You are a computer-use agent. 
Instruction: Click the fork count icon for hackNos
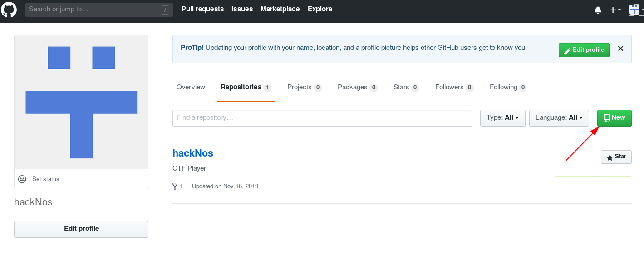(x=175, y=186)
